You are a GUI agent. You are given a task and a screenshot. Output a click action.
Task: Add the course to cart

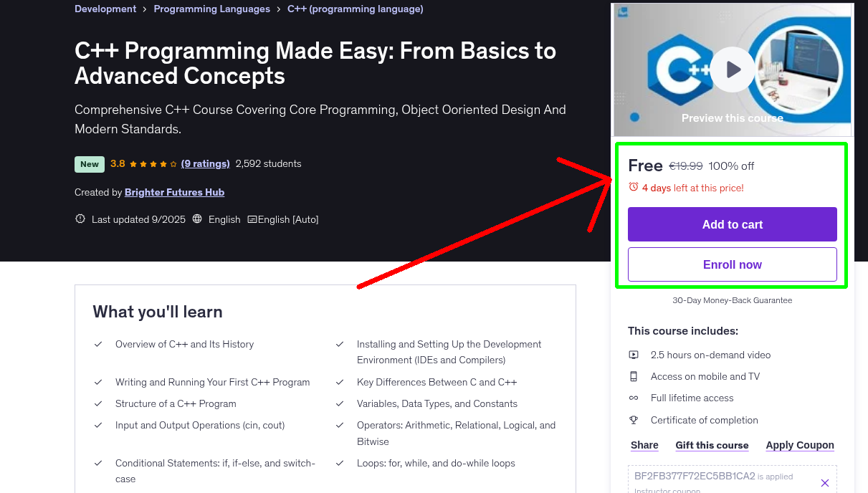coord(732,224)
